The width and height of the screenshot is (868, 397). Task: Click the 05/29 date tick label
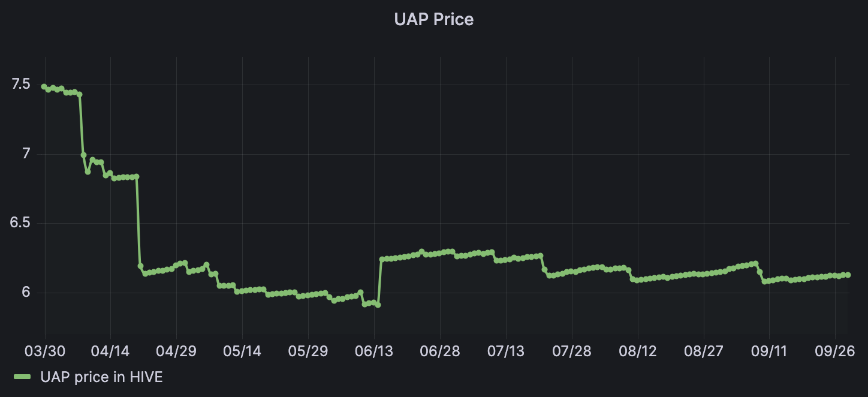308,350
